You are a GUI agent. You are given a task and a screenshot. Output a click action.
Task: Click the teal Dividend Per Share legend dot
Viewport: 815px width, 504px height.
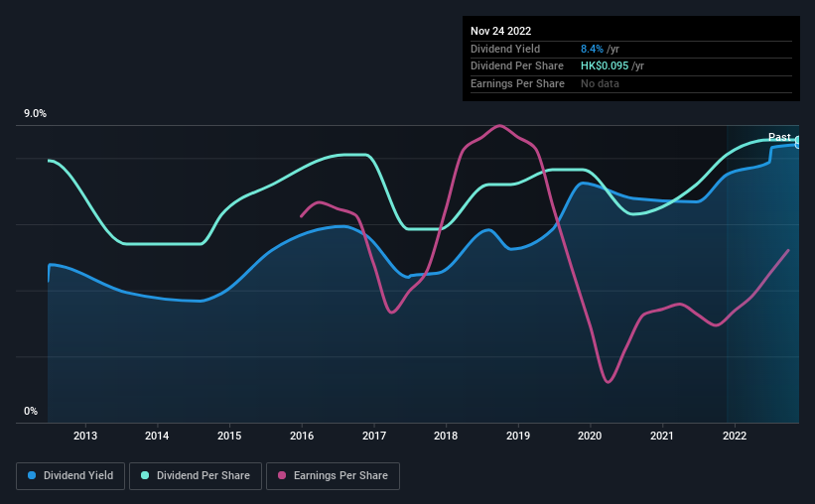(x=145, y=475)
